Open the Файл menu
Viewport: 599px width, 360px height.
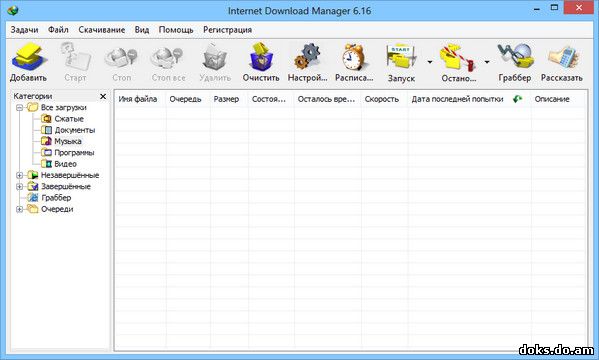pos(58,30)
